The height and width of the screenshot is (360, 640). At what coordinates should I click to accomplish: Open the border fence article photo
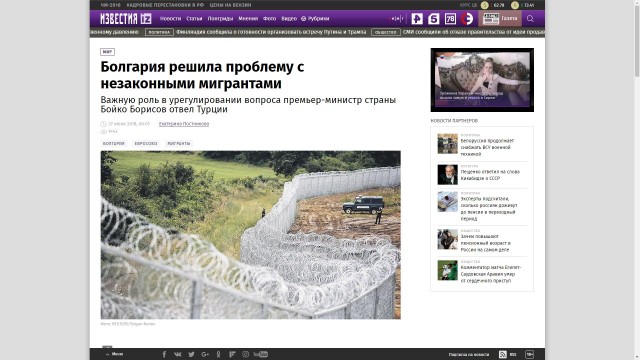click(251, 235)
